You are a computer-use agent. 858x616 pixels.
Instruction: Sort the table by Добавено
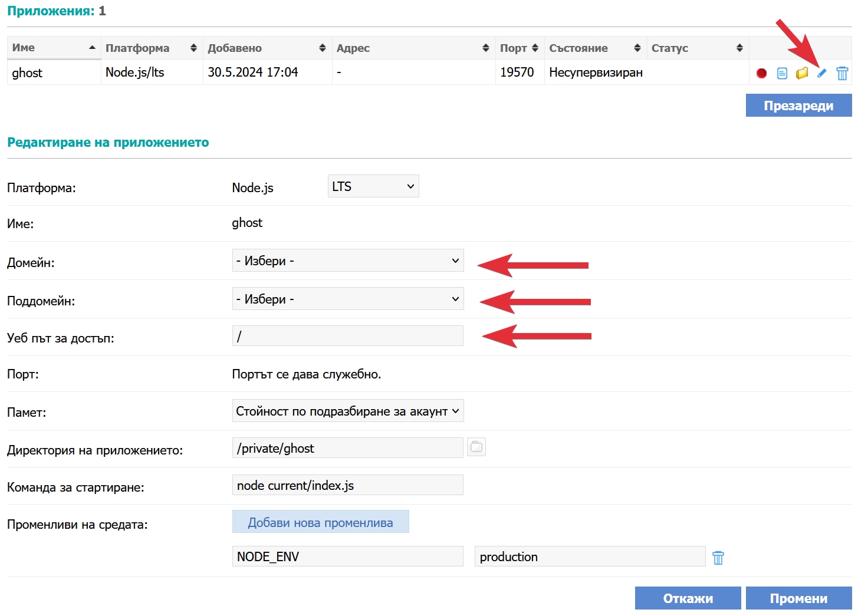point(268,48)
